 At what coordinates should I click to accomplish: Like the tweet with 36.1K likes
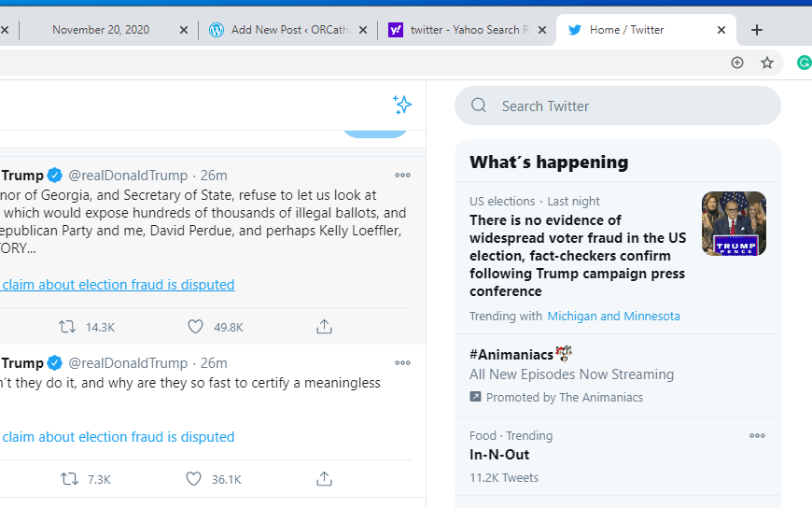[193, 479]
